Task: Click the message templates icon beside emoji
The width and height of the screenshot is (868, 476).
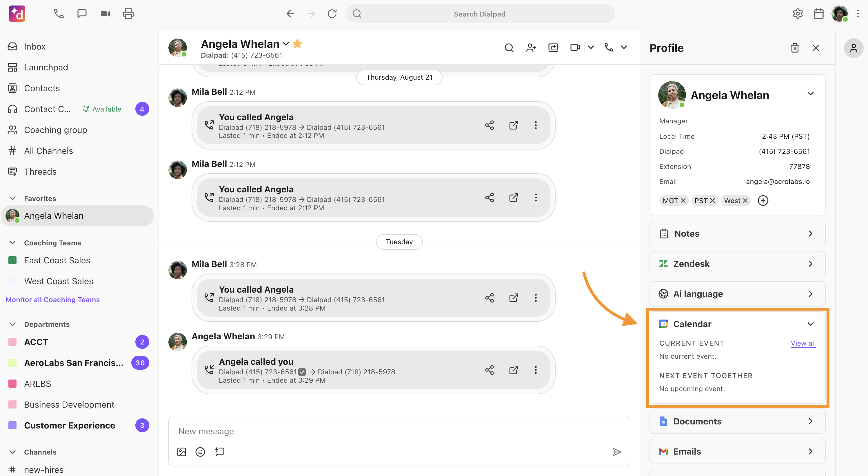Action: tap(220, 452)
